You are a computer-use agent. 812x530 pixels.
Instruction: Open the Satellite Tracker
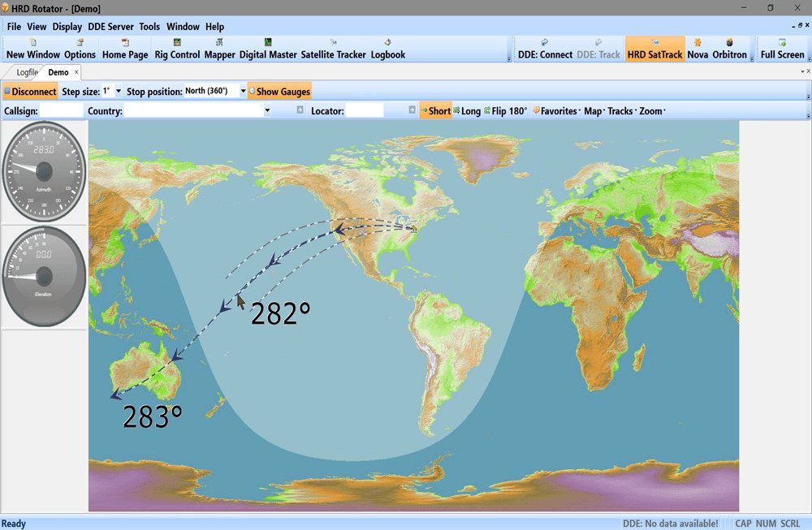coord(333,50)
